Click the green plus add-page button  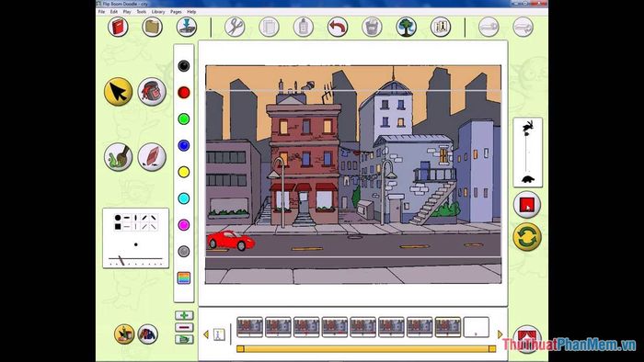184,315
